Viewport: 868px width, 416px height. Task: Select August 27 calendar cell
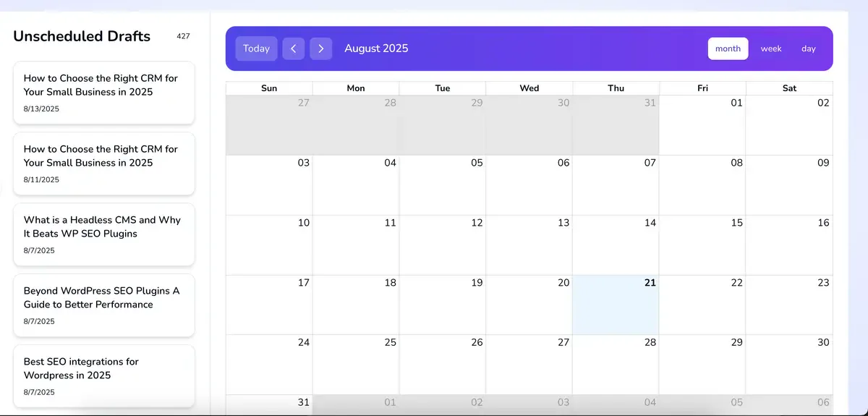pyautogui.click(x=529, y=365)
